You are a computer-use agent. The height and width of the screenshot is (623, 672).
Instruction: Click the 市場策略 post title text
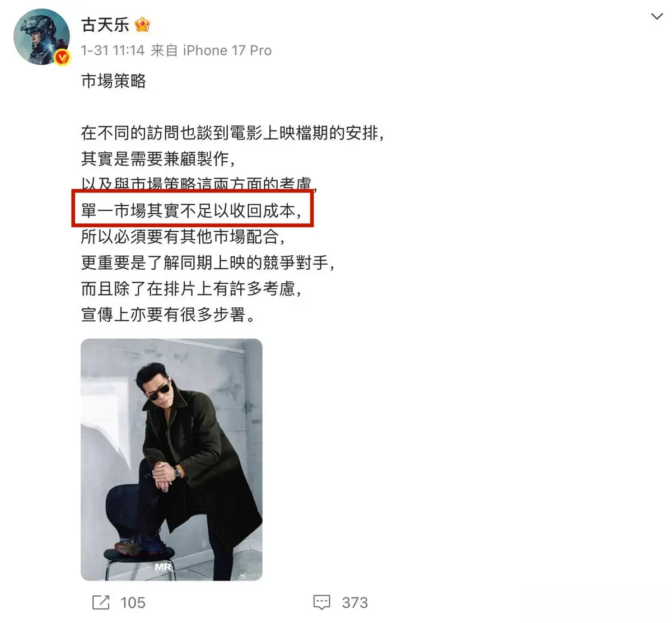pos(114,81)
